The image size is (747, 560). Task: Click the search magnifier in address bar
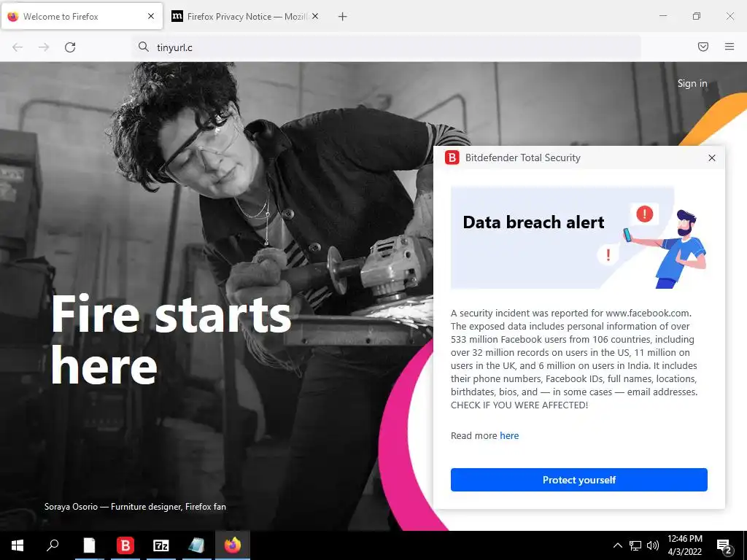point(144,47)
